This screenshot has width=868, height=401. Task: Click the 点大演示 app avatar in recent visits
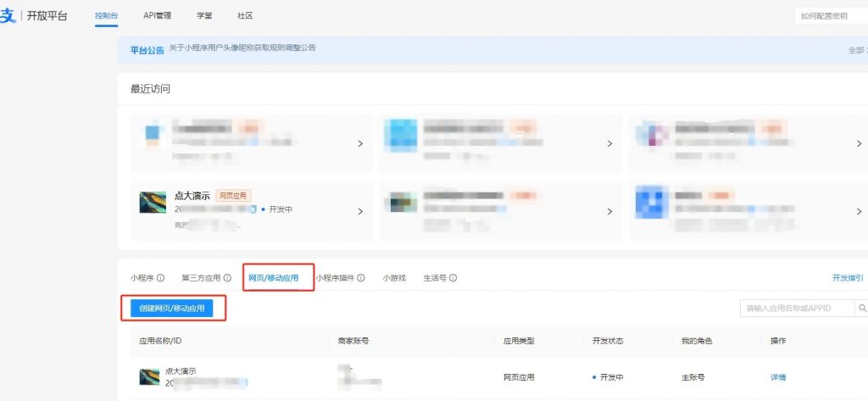click(x=153, y=202)
